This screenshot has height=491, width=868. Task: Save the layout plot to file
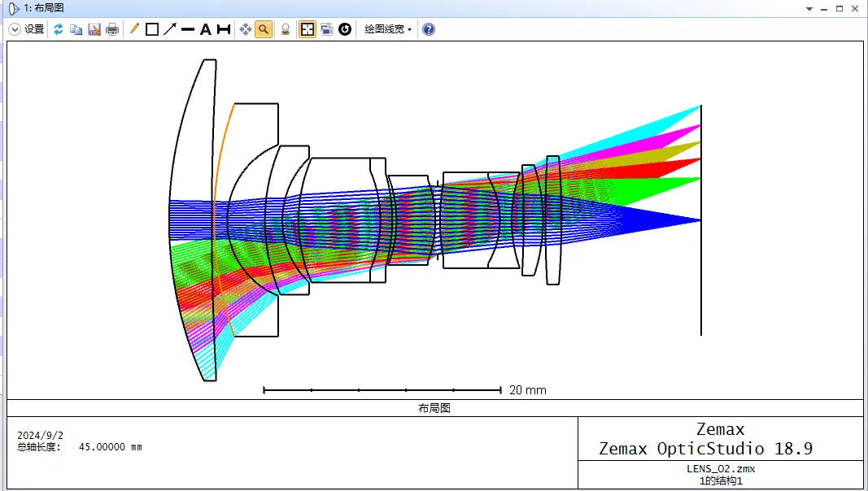94,29
